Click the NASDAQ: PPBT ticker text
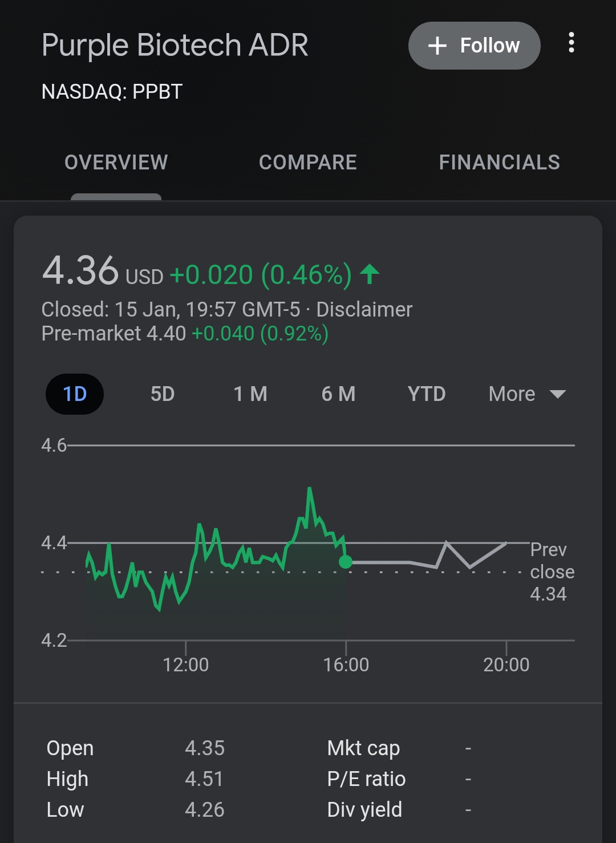The width and height of the screenshot is (616, 843). click(x=112, y=92)
